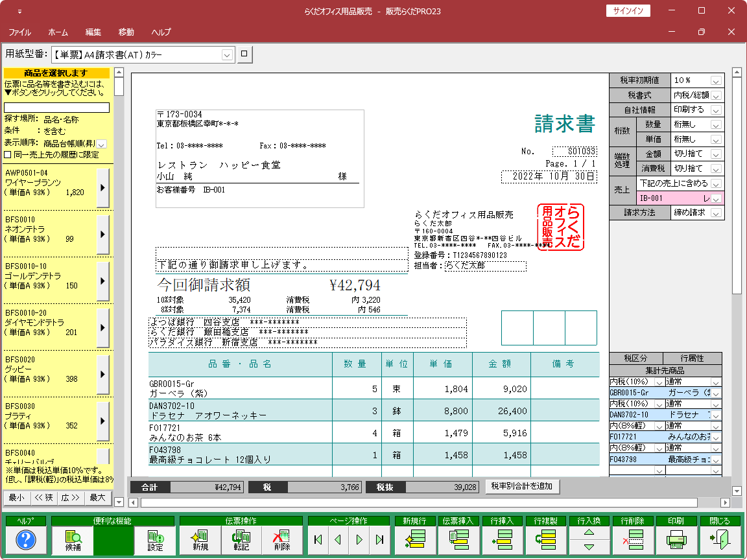Add a new row with 新規行 icon
747x560 pixels.
(414, 539)
